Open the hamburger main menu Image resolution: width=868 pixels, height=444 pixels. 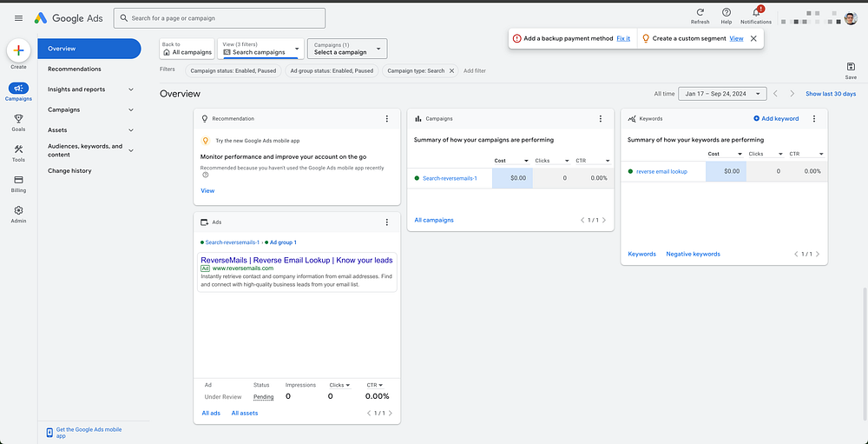[18, 18]
